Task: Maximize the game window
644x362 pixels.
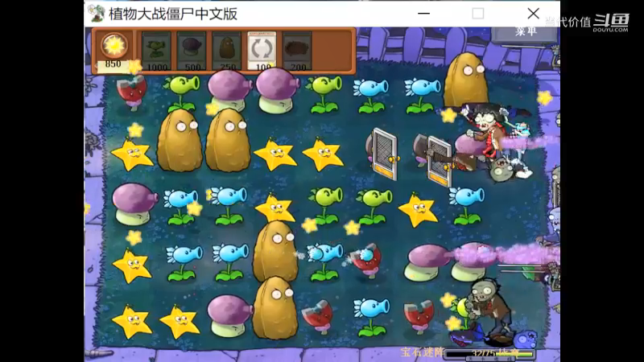Action: pyautogui.click(x=477, y=14)
